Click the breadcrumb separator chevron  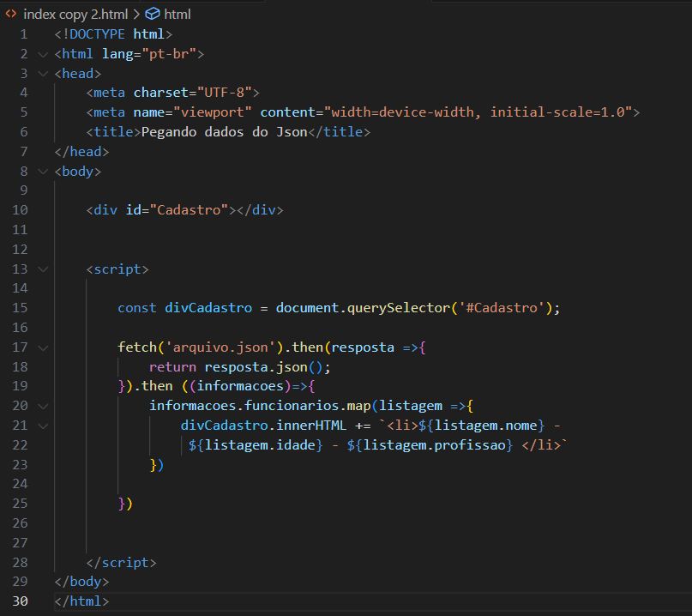(x=136, y=14)
